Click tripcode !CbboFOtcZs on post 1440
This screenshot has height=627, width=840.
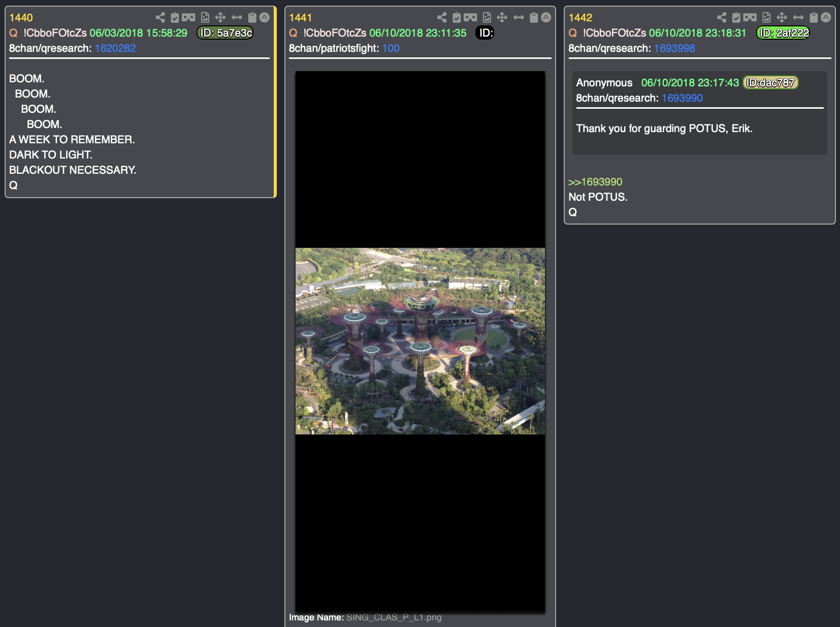[55, 33]
